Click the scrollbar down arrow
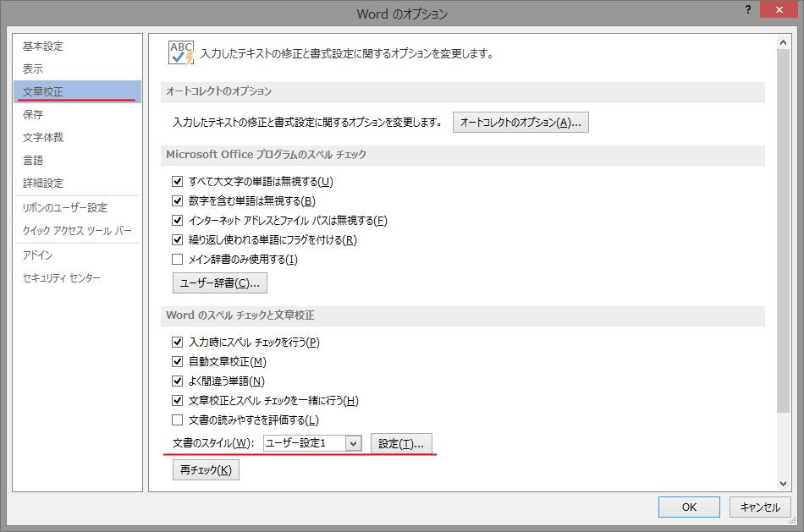Viewport: 804px width, 532px height. click(783, 483)
